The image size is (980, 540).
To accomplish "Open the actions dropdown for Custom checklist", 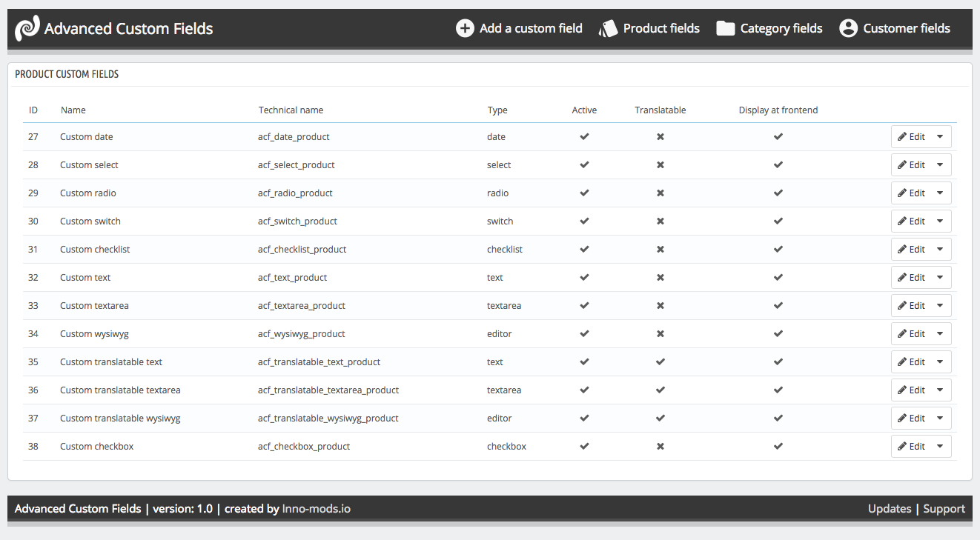I will 940,249.
